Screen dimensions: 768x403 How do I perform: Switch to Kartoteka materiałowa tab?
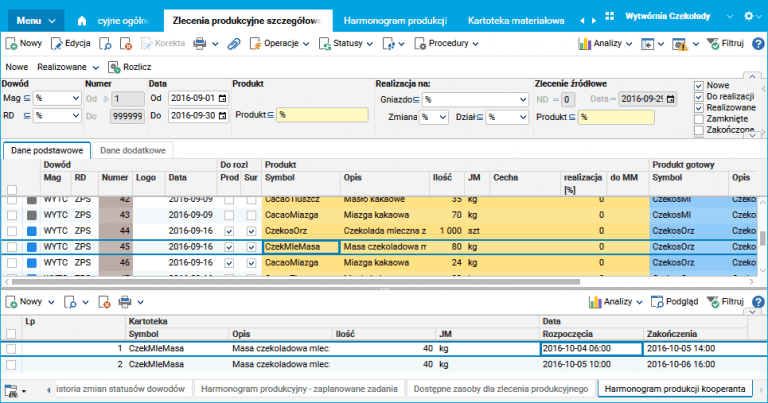coord(516,21)
